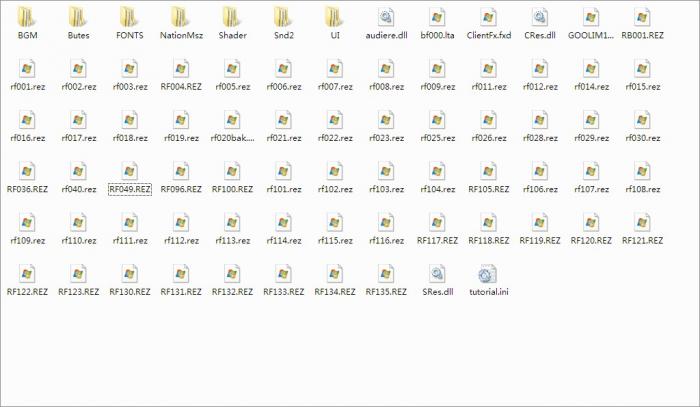
Task: Click the RF135.REZ file icon
Action: tap(386, 274)
